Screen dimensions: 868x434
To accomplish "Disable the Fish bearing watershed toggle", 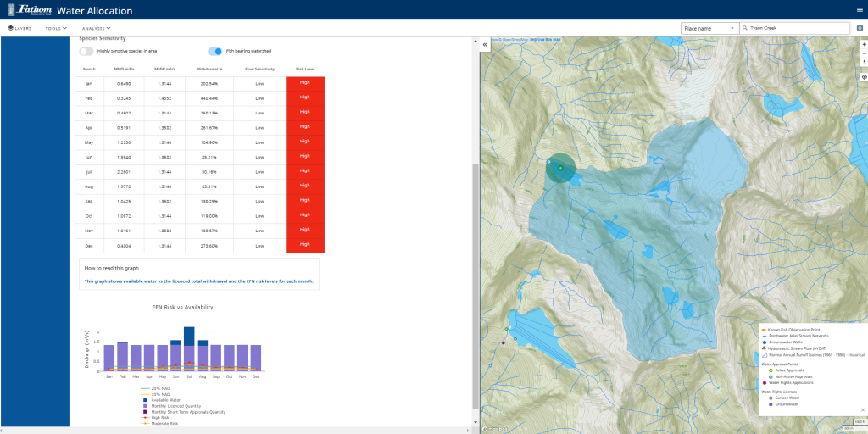I will coord(215,52).
